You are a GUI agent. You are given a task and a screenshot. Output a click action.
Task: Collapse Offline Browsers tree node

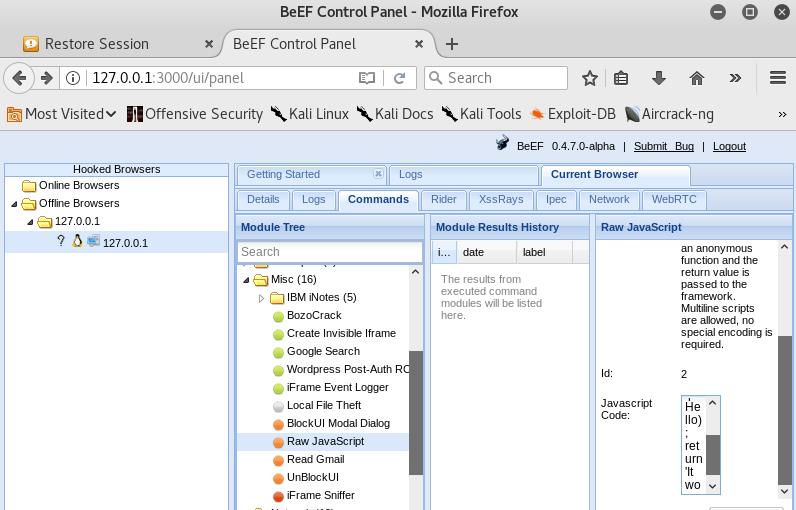(x=14, y=204)
